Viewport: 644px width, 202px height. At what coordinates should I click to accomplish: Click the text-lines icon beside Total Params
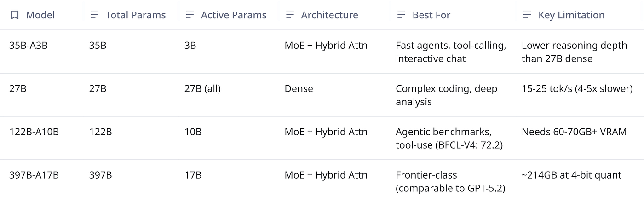[95, 15]
